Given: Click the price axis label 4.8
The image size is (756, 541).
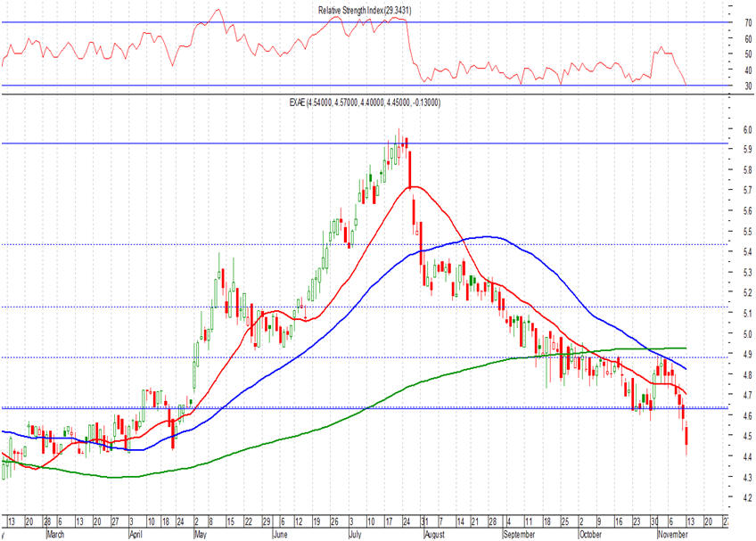Looking at the screenshot, I should click(x=747, y=374).
